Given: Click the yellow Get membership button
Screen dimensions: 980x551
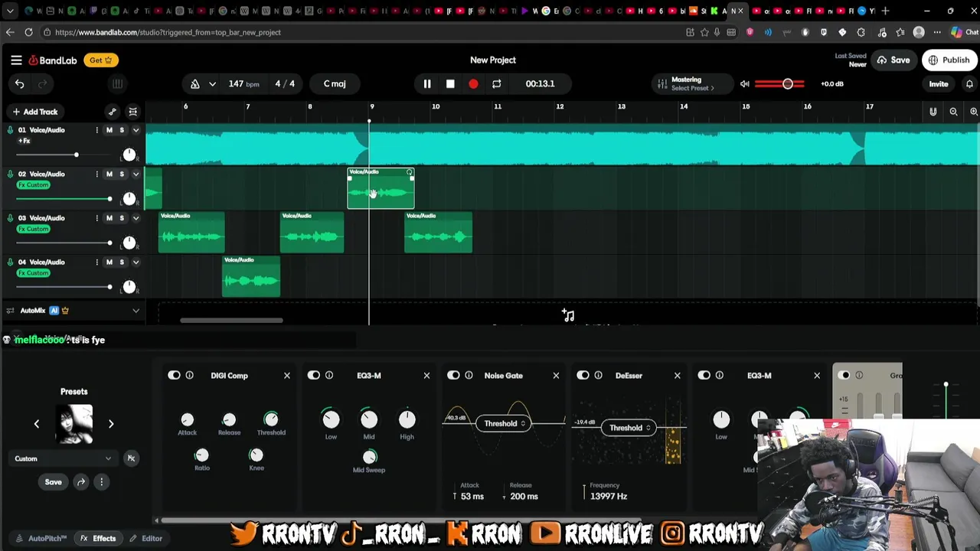Looking at the screenshot, I should (x=100, y=60).
